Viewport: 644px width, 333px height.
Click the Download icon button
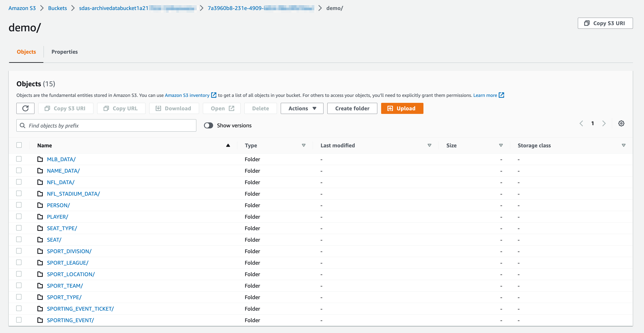[158, 108]
